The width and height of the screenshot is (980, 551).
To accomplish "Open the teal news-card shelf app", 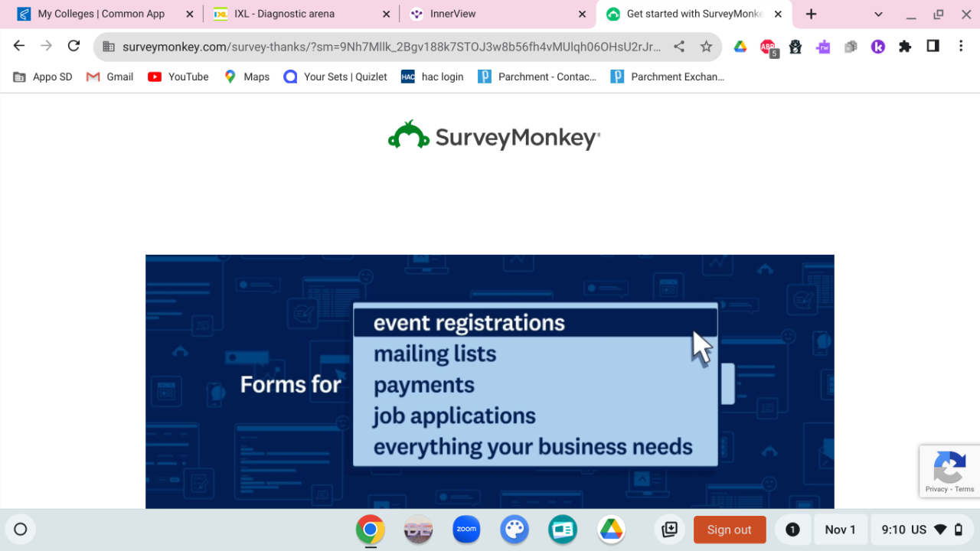I will [x=563, y=530].
